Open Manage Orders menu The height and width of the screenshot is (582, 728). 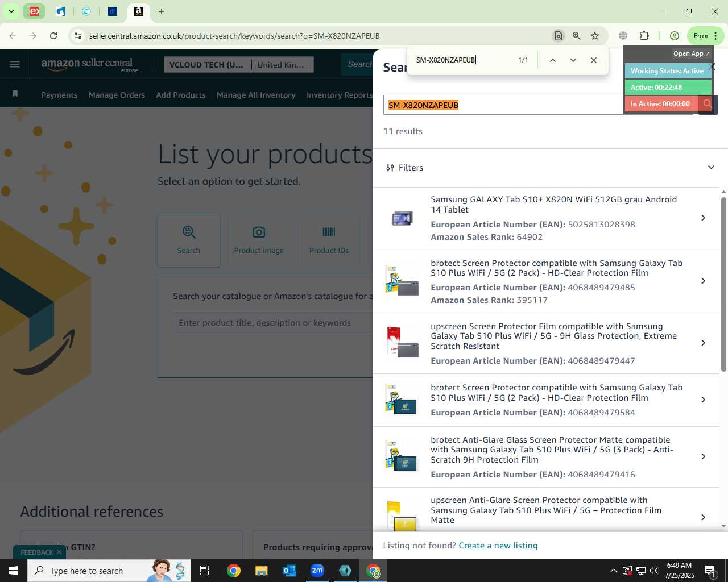pos(117,95)
